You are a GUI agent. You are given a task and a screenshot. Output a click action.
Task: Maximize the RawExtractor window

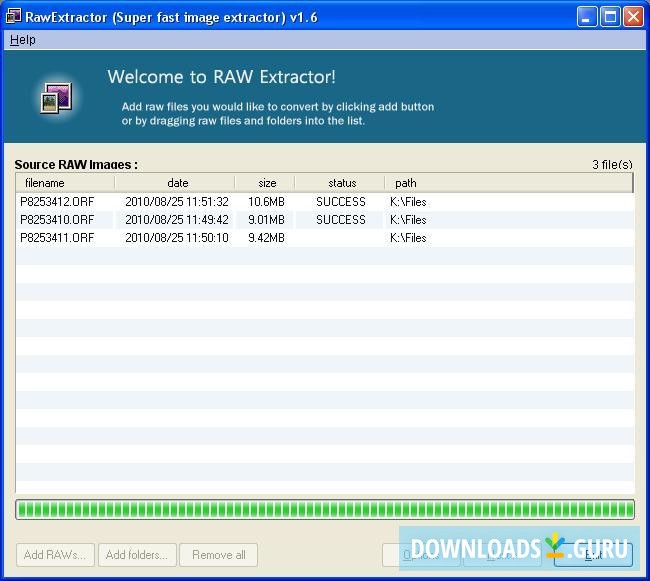[610, 17]
